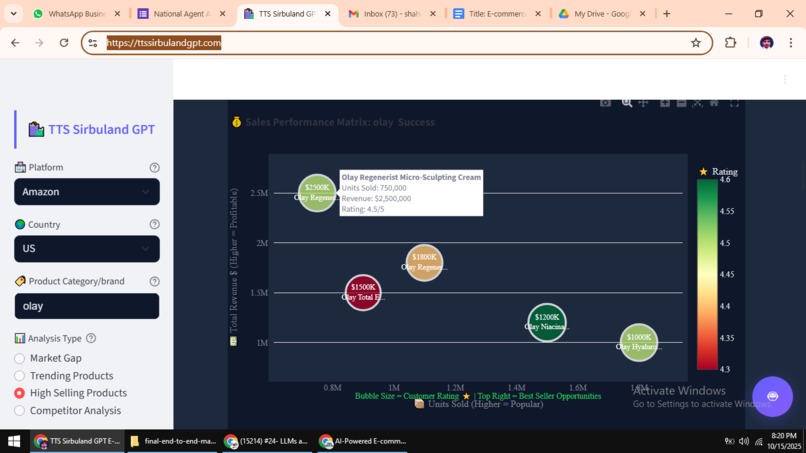The height and width of the screenshot is (453, 806).
Task: Open the tab search chevron at the top left
Action: (13, 14)
